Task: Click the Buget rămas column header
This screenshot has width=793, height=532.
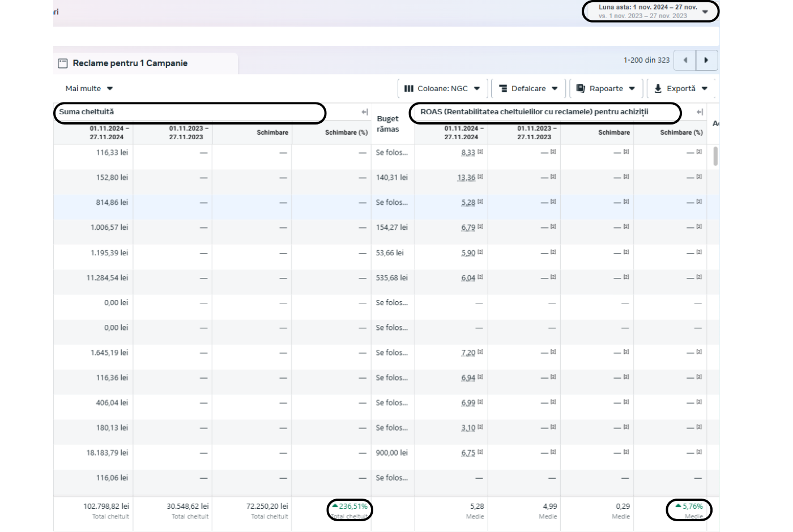Action: 388,124
